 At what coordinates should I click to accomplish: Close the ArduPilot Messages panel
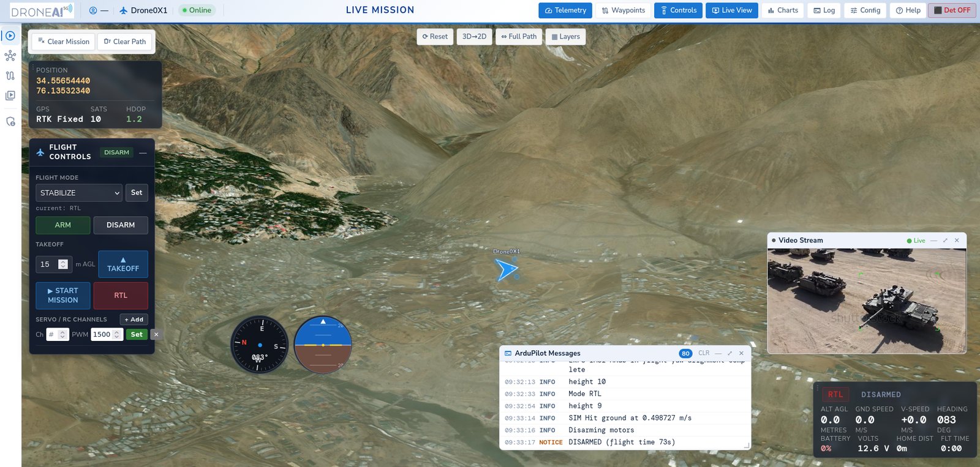(741, 353)
